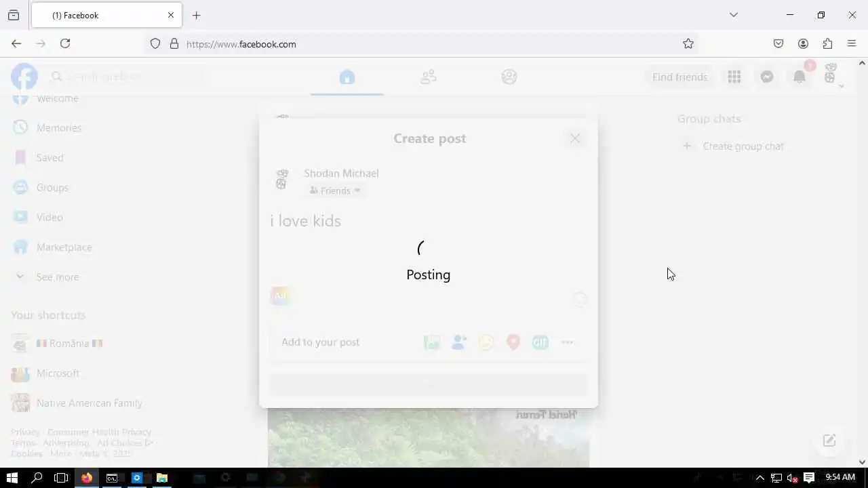Open Windows Start menu

click(x=12, y=478)
